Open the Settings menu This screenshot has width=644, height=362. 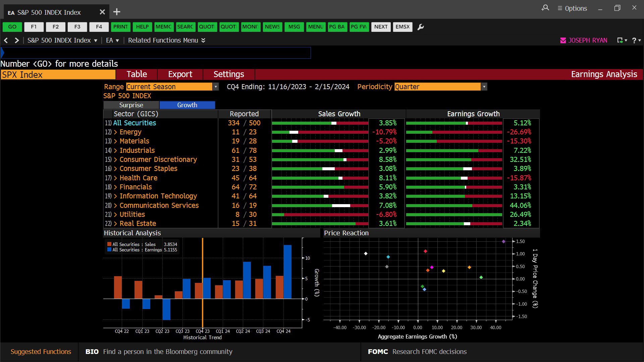229,74
